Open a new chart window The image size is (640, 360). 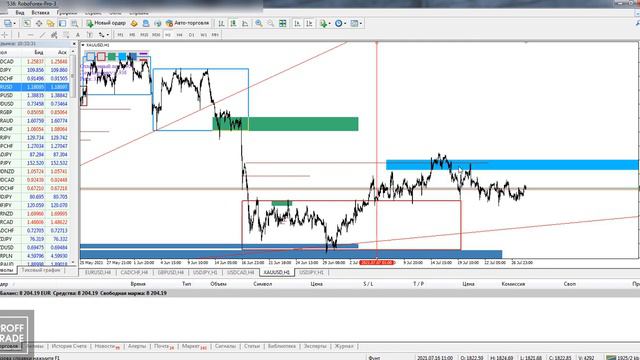7,23
